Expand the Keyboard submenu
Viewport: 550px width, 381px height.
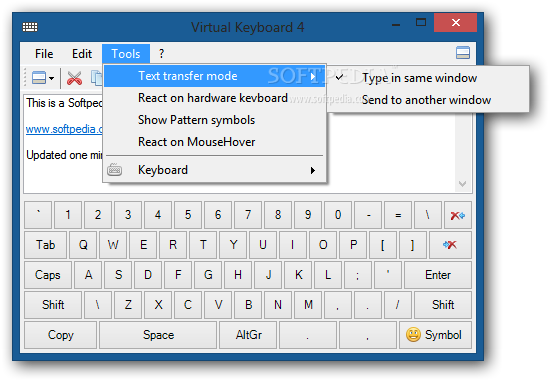(x=215, y=170)
